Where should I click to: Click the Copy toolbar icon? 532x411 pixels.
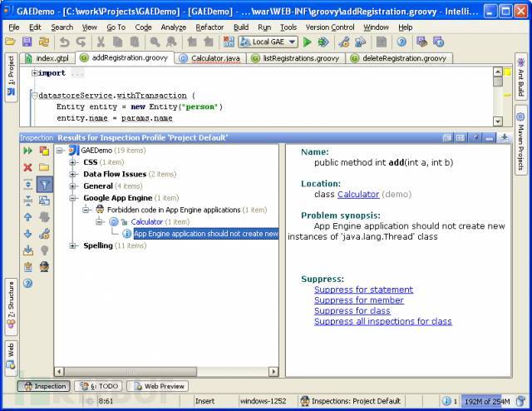117,42
